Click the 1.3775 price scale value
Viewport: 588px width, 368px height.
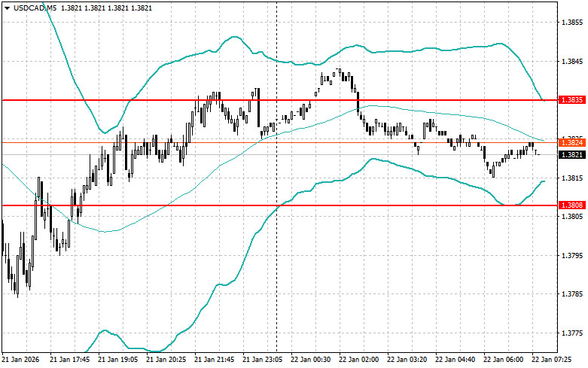pos(572,333)
